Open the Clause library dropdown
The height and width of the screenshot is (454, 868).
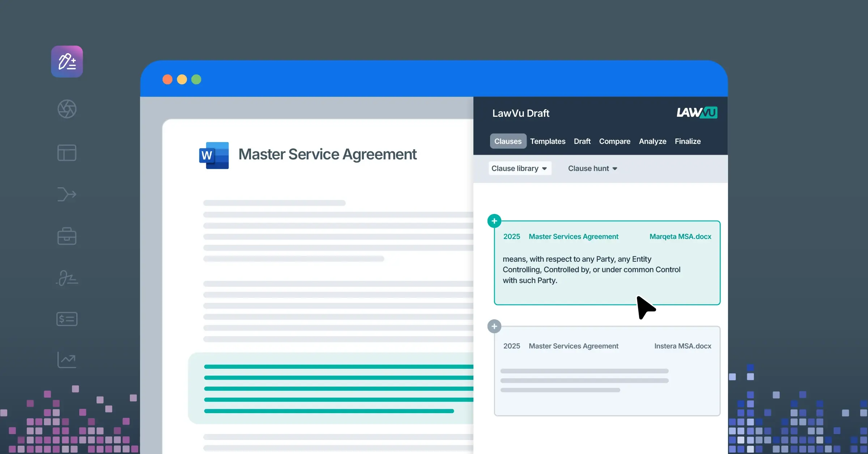coord(520,168)
